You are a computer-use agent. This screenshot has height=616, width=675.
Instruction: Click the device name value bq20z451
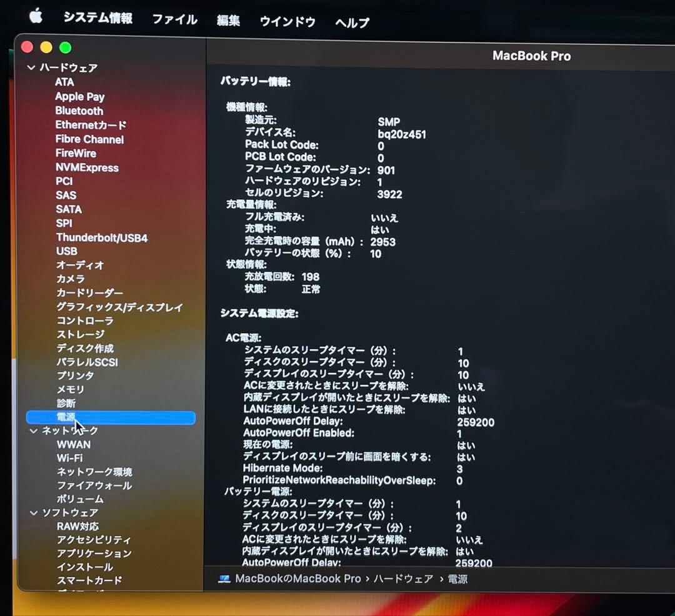[x=402, y=135]
